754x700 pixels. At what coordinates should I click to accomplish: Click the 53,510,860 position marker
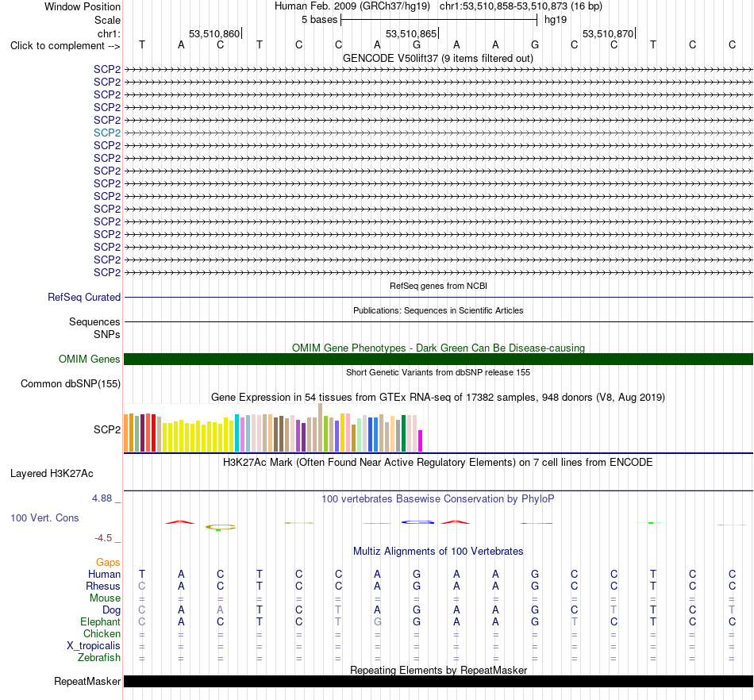pyautogui.click(x=214, y=33)
